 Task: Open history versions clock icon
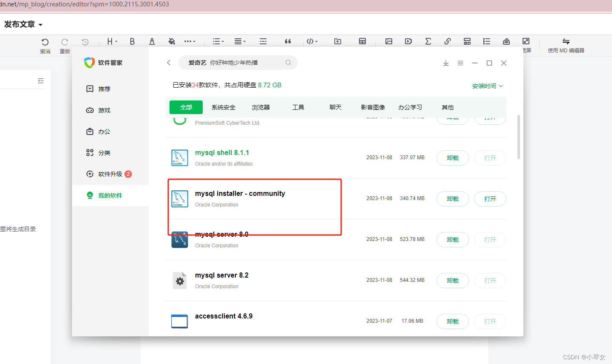pyautogui.click(x=85, y=42)
